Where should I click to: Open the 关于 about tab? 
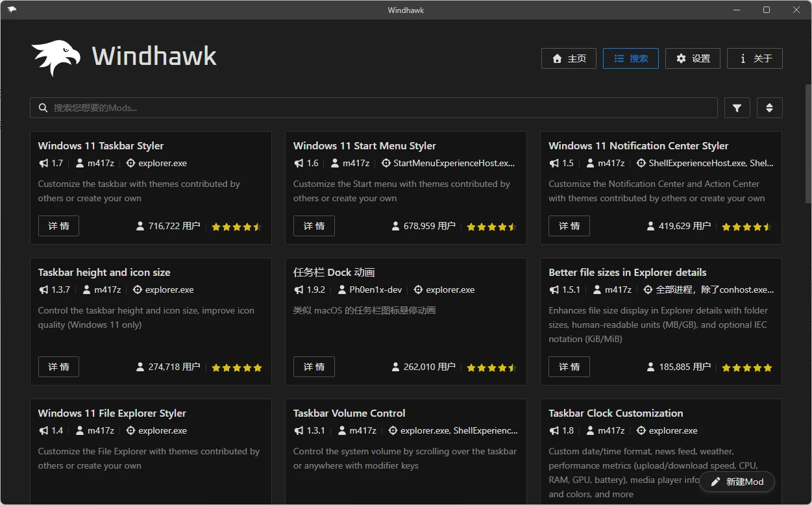(754, 58)
